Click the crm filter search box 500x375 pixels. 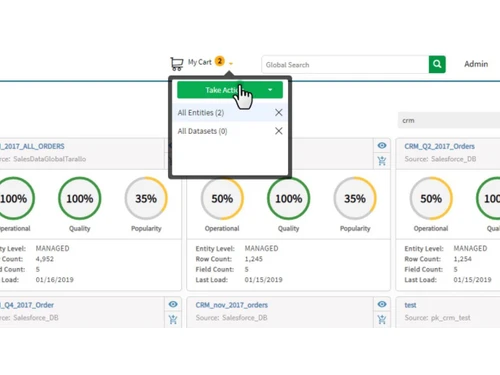coord(449,120)
